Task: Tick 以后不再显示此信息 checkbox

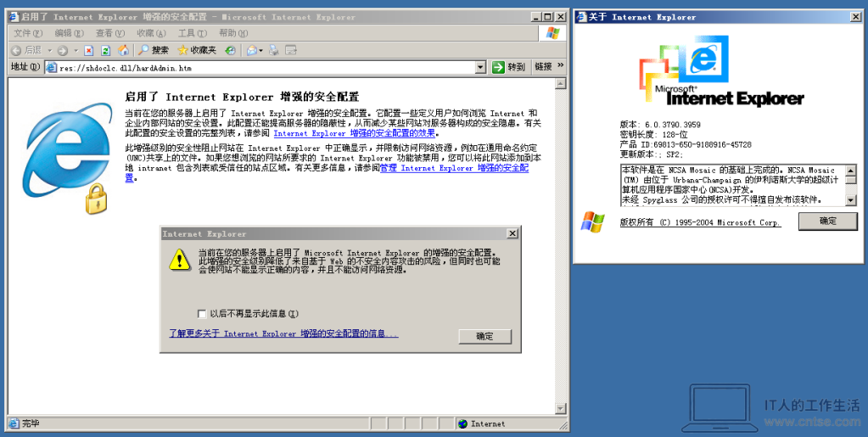Action: click(x=202, y=314)
